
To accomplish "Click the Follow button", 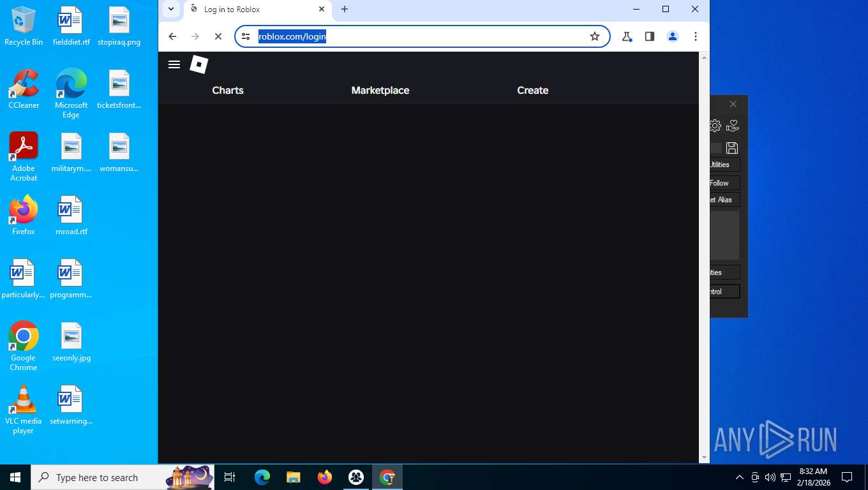I will click(725, 183).
